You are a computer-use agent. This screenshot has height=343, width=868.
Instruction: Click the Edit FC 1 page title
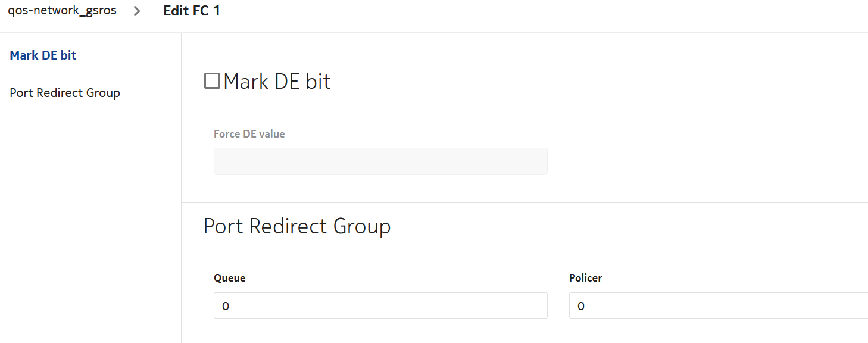pyautogui.click(x=192, y=11)
